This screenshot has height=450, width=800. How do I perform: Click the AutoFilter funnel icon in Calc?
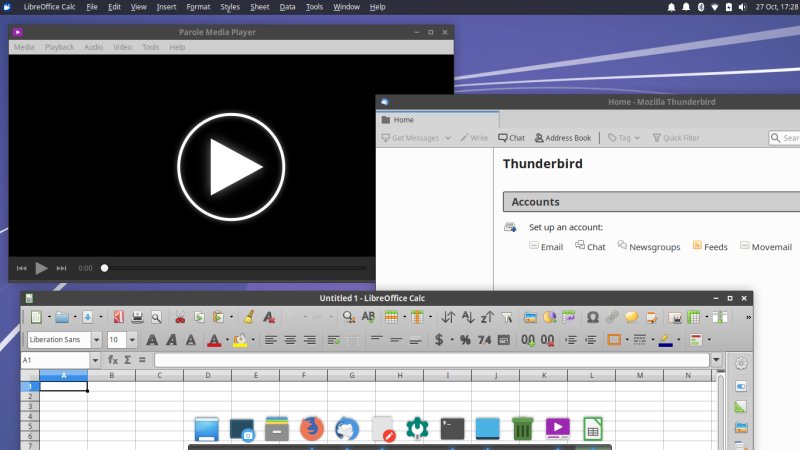click(x=506, y=317)
